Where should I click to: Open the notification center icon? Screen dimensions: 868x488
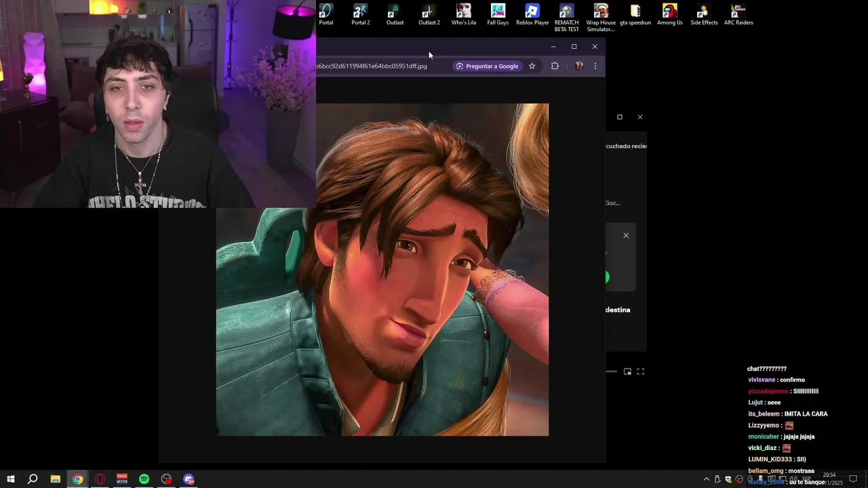pos(853,479)
